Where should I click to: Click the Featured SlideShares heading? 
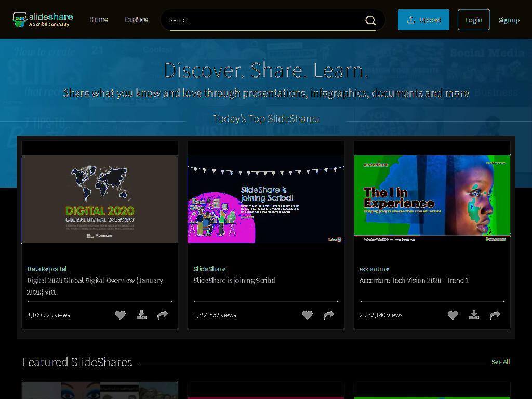point(77,362)
